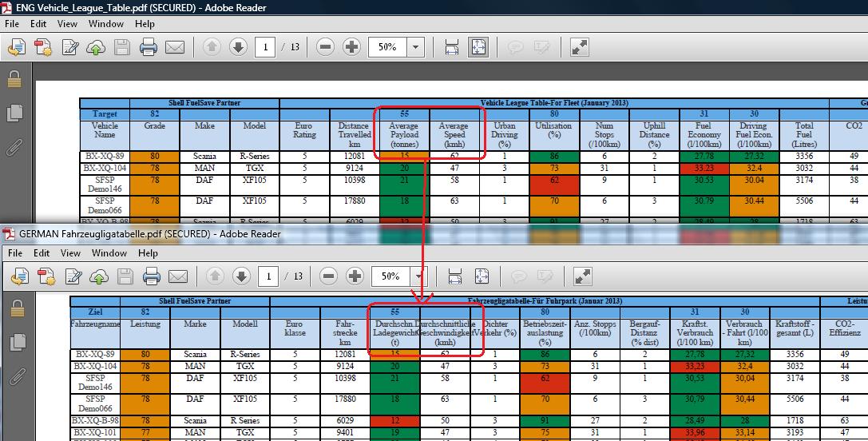
Task: Click Email envelope icon in ENG window toolbar
Action: click(x=175, y=48)
